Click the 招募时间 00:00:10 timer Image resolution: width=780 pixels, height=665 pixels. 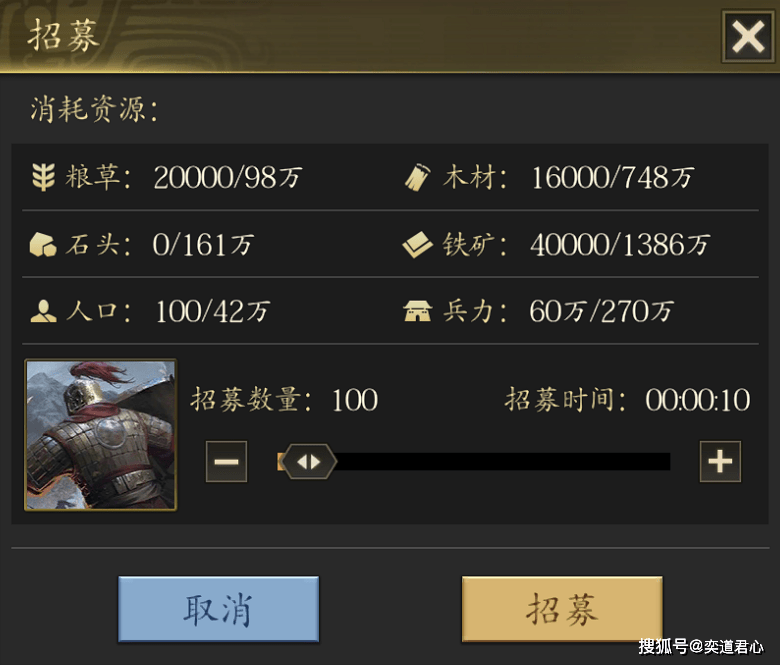[x=697, y=400]
